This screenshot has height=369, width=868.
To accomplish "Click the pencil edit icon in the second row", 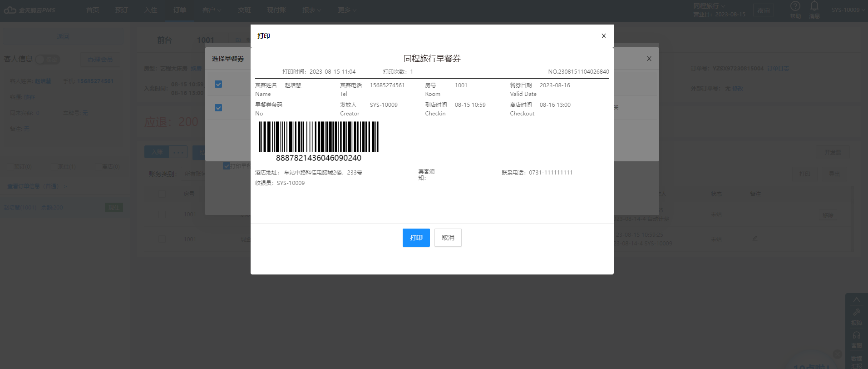I will pos(755,238).
